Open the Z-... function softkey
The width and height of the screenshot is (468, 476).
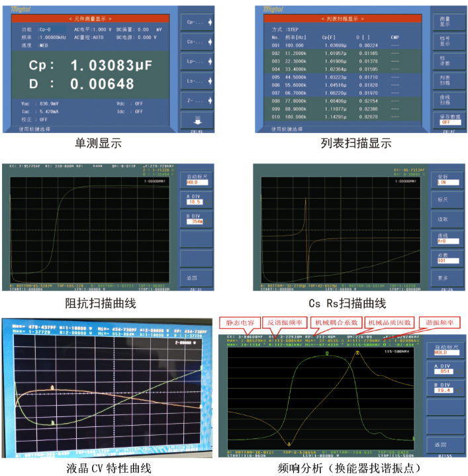coord(197,101)
